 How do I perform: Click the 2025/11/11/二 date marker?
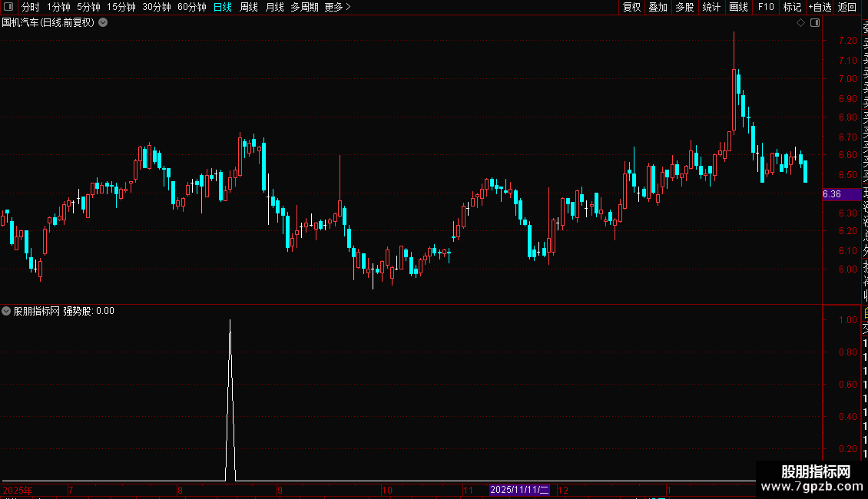click(519, 490)
